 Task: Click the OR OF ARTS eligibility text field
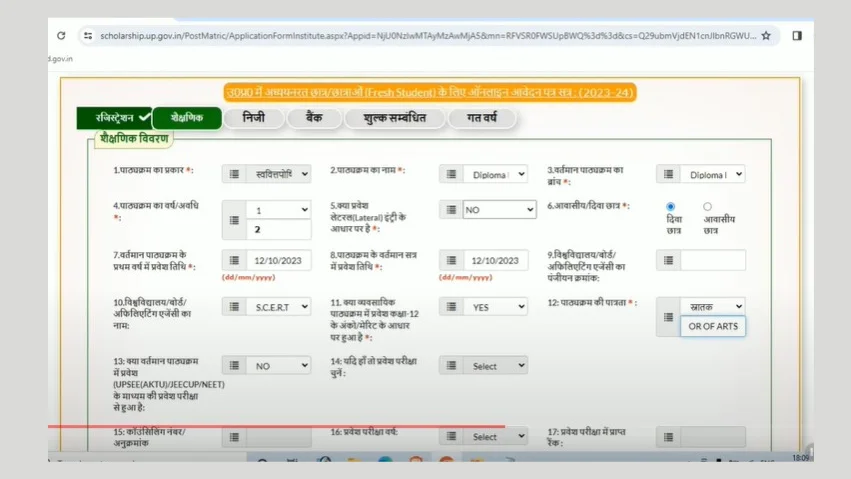pyautogui.click(x=713, y=326)
